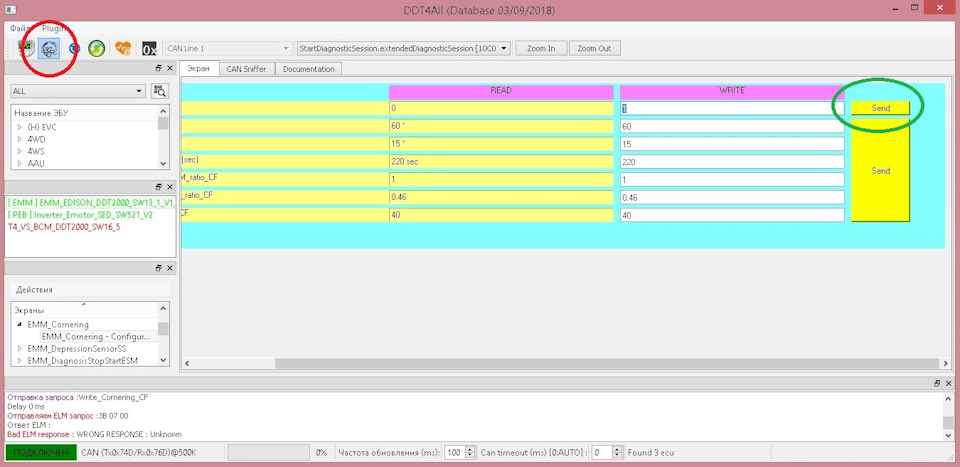Click the log panel vertical scrollbar

coord(948,416)
